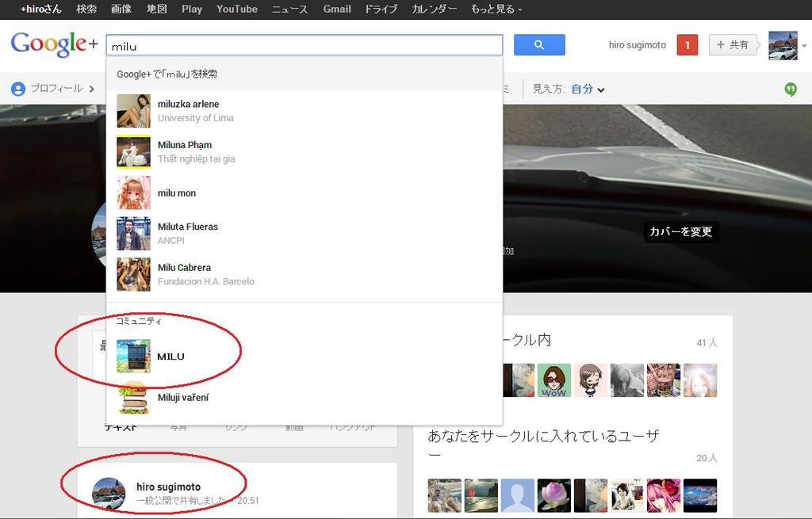
Task: Open the Google+ logo home link
Action: click(x=54, y=44)
